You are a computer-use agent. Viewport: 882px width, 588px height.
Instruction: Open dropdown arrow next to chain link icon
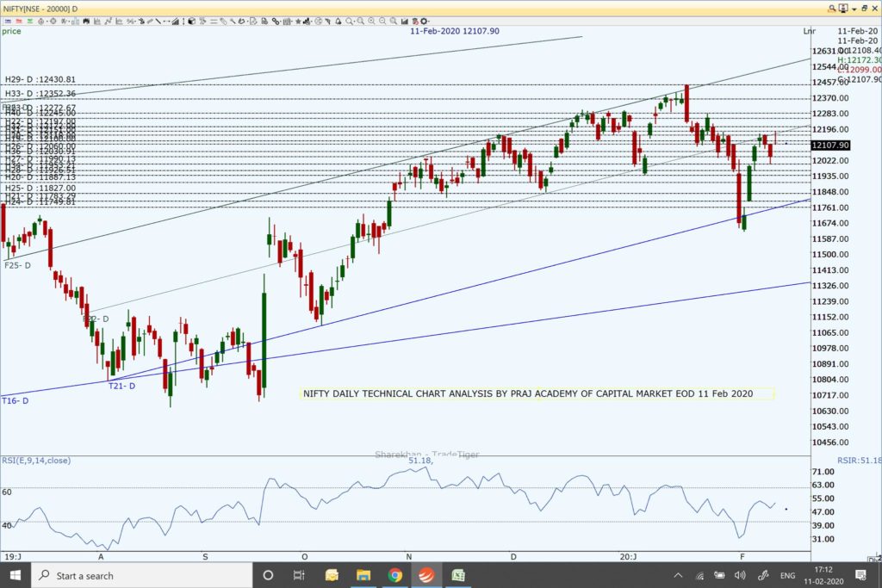281,22
